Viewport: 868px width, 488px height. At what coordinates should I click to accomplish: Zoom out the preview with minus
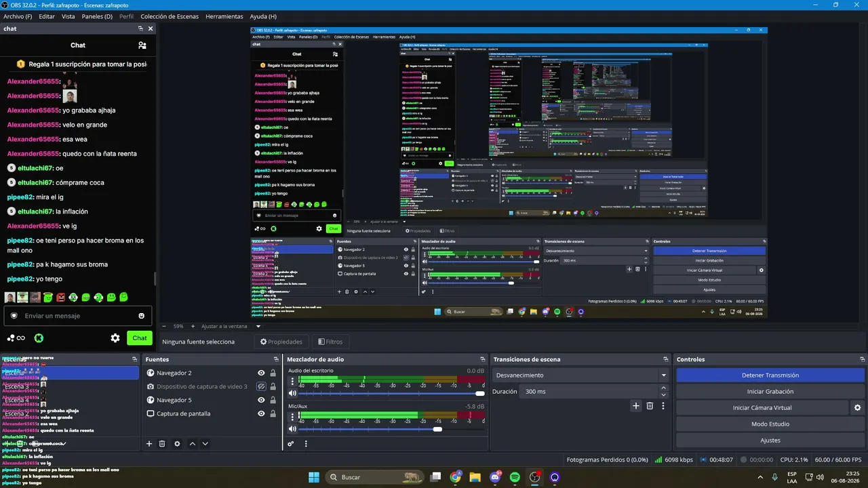(165, 326)
